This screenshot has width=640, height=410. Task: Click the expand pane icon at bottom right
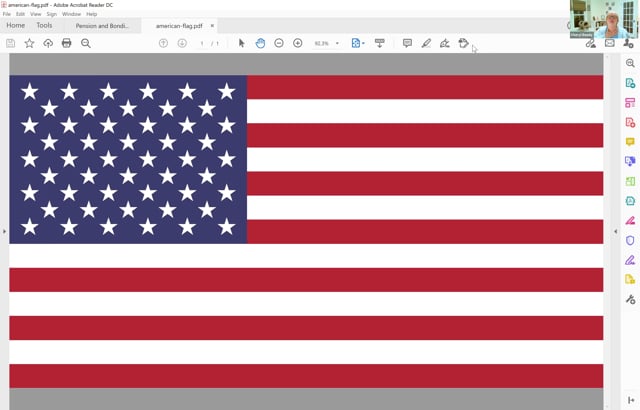(631, 400)
